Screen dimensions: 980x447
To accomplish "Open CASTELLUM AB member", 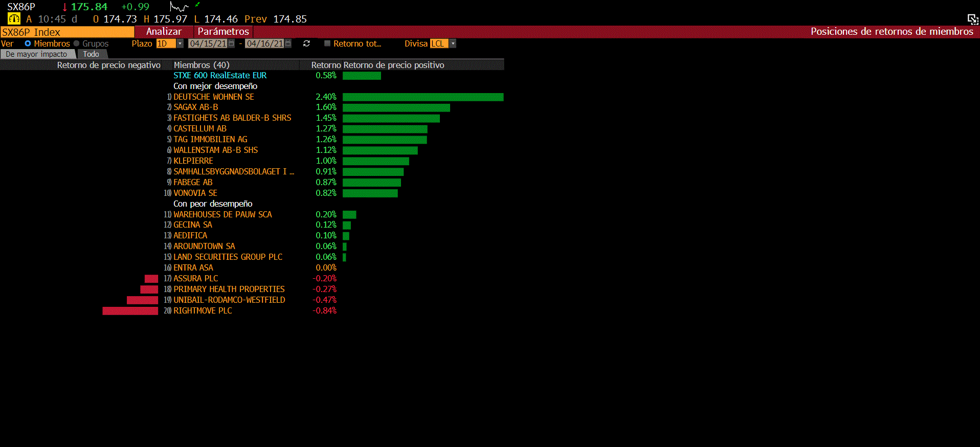I will [199, 128].
